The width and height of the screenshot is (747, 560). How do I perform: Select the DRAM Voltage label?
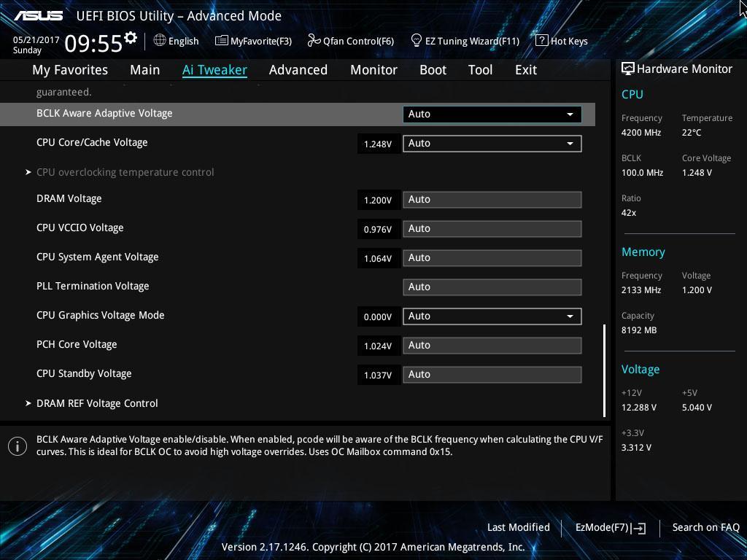pyautogui.click(x=69, y=198)
